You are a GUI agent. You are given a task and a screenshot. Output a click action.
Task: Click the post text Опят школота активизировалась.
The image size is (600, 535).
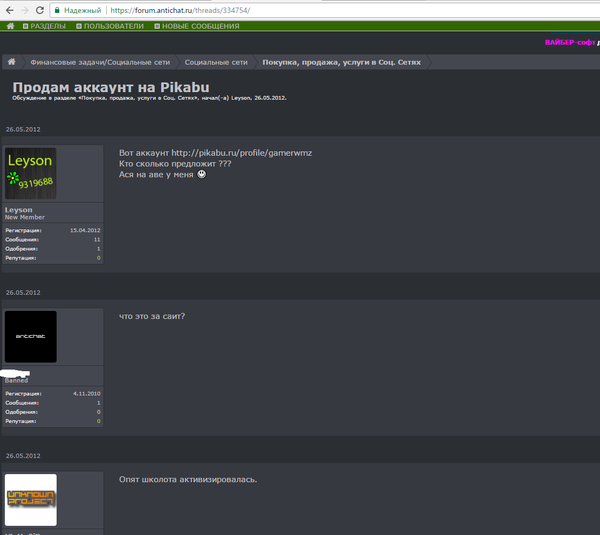point(188,480)
